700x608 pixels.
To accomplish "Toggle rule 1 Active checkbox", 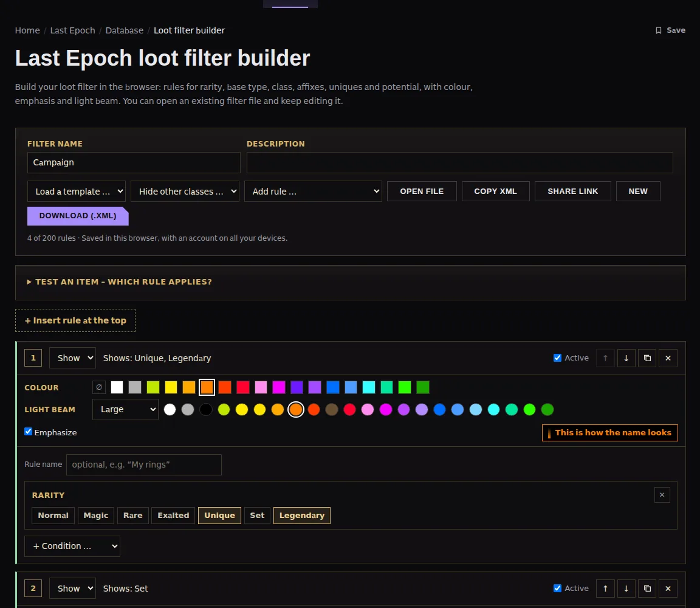I will [x=557, y=358].
